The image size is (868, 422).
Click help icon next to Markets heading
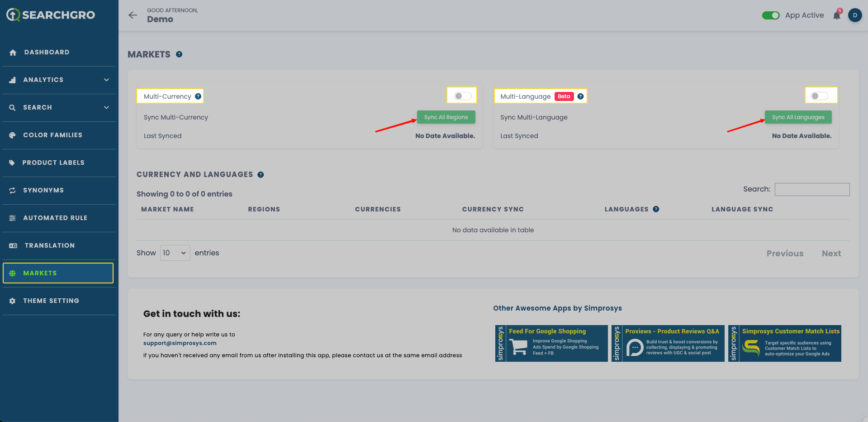tap(179, 54)
